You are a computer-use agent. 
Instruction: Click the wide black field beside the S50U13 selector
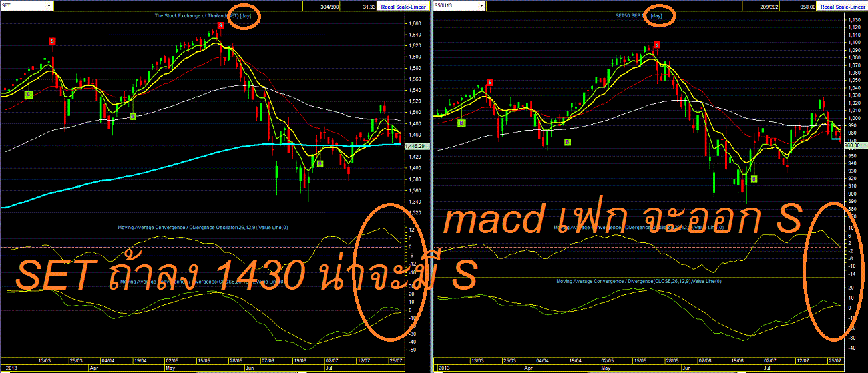[614, 6]
